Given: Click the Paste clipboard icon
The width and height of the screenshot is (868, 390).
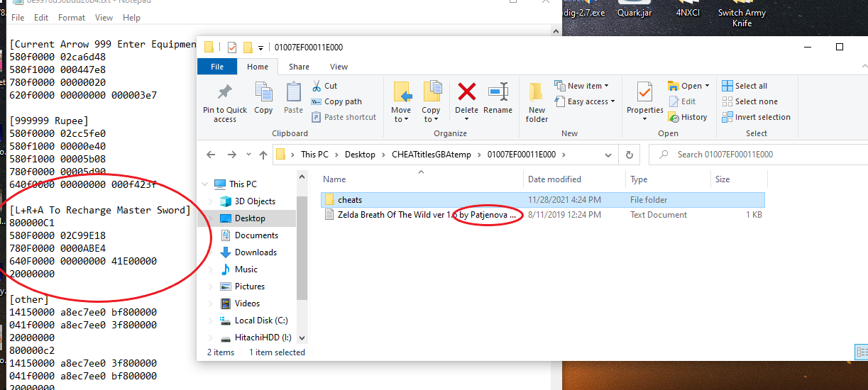Looking at the screenshot, I should tap(293, 92).
